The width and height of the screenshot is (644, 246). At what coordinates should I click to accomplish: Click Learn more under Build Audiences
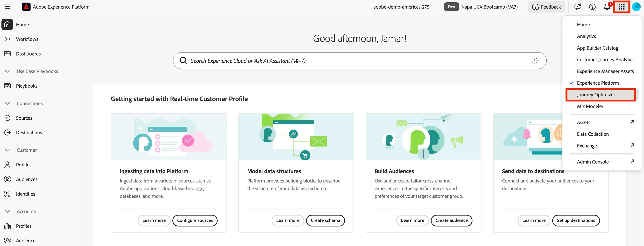(x=412, y=221)
